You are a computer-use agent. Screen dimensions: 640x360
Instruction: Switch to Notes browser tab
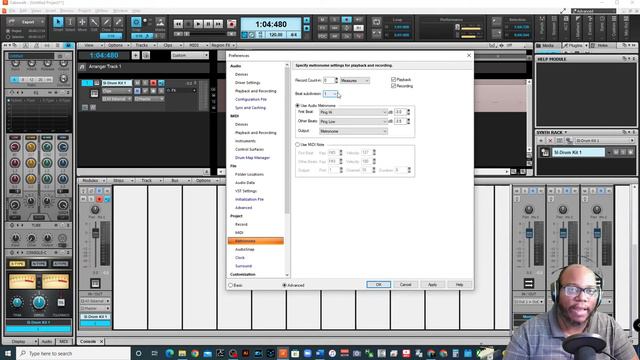(602, 45)
